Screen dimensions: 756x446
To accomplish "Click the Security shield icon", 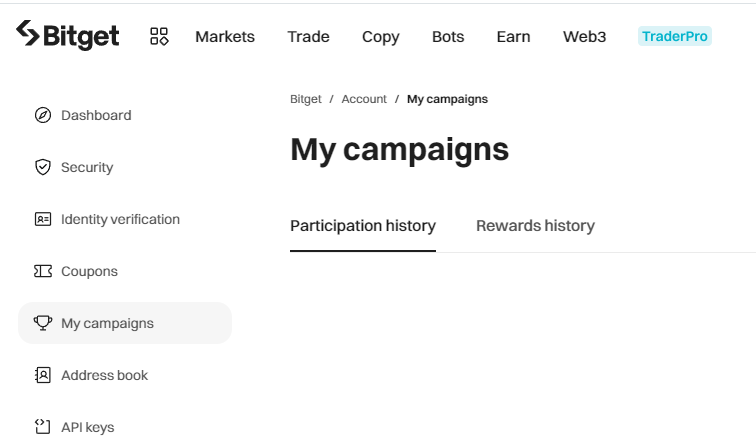I will click(x=42, y=167).
